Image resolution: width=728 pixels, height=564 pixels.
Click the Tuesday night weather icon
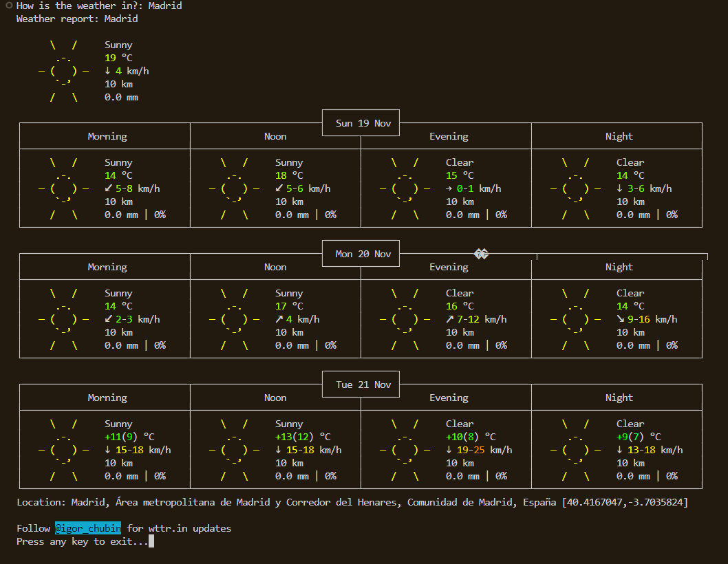tap(575, 450)
